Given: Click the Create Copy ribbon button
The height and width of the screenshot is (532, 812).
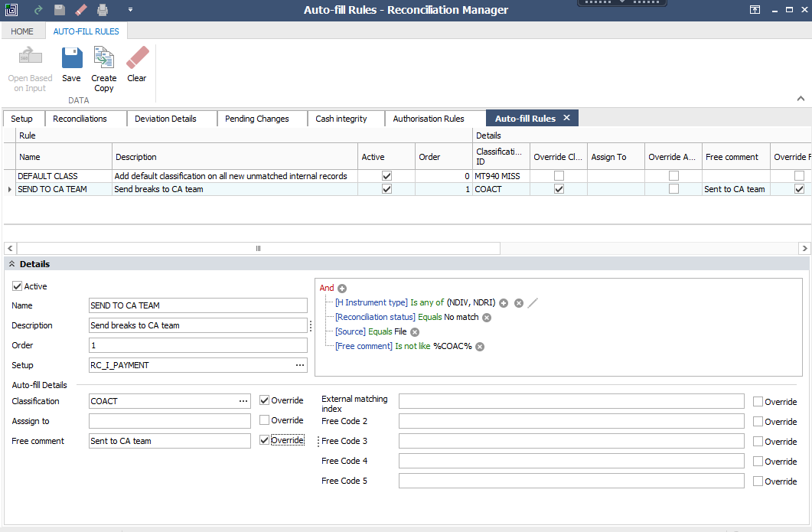Looking at the screenshot, I should coord(103,70).
